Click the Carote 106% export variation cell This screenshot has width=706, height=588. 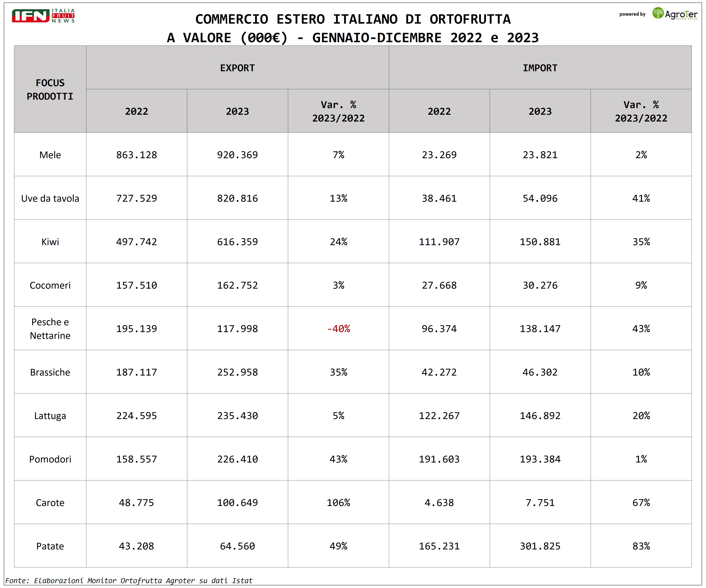tap(338, 503)
